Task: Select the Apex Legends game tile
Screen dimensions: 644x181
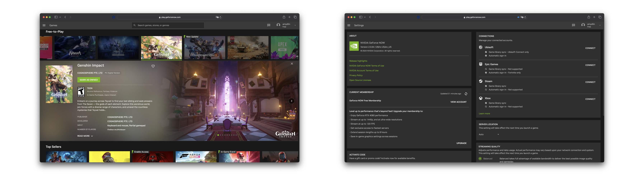Action: click(x=284, y=48)
